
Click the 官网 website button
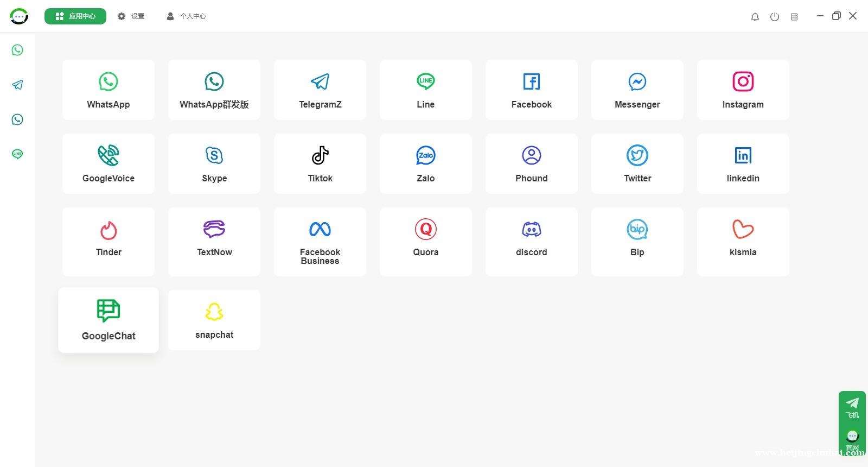click(x=852, y=440)
